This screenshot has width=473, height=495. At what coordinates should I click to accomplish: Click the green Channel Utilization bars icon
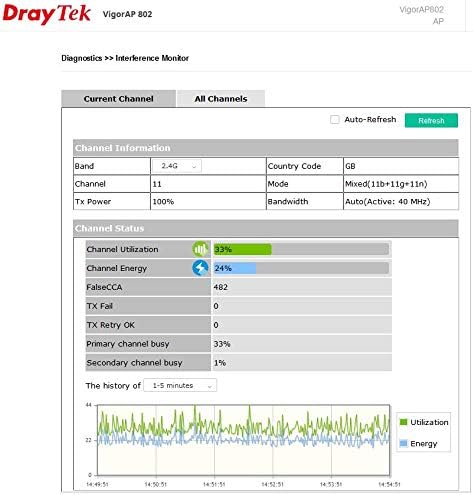click(200, 249)
